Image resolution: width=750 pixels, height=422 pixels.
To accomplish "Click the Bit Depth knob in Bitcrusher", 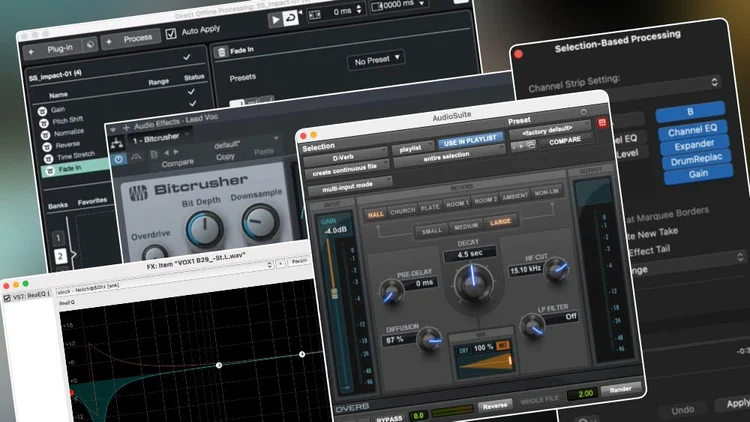I will tap(205, 229).
